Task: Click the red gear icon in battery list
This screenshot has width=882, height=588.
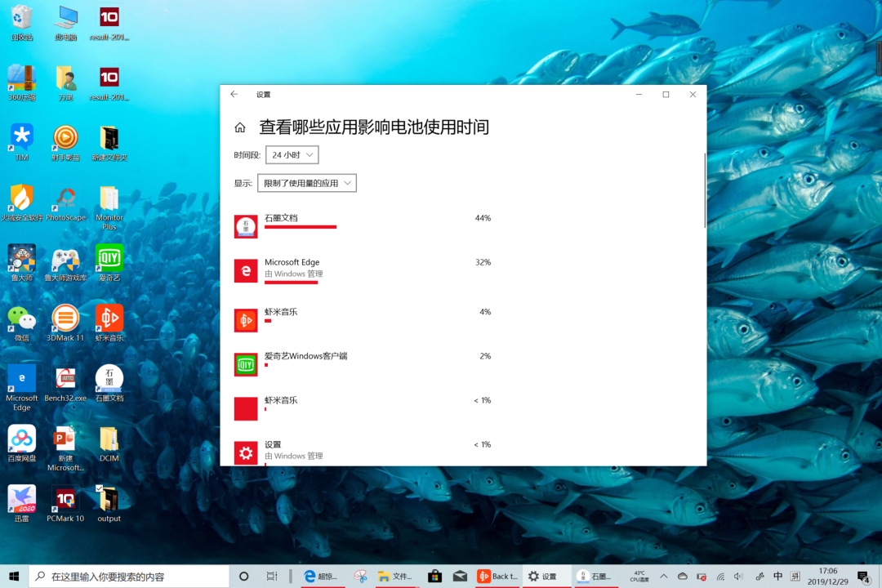Action: pyautogui.click(x=246, y=453)
